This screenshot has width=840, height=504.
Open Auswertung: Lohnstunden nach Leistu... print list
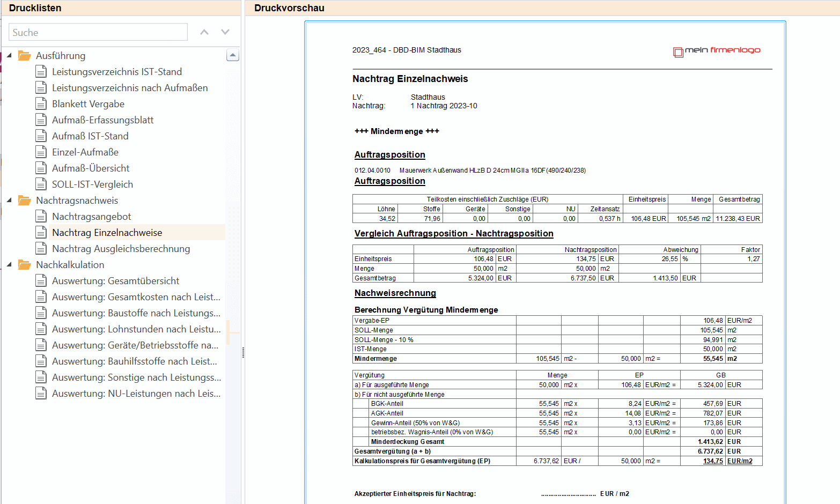(x=136, y=329)
